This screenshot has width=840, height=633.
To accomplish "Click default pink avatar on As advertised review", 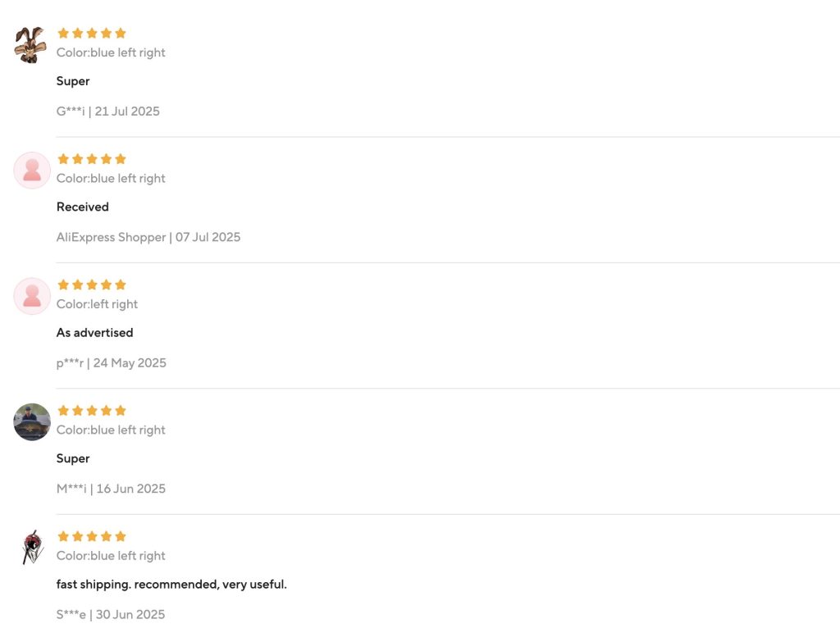I will (32, 296).
